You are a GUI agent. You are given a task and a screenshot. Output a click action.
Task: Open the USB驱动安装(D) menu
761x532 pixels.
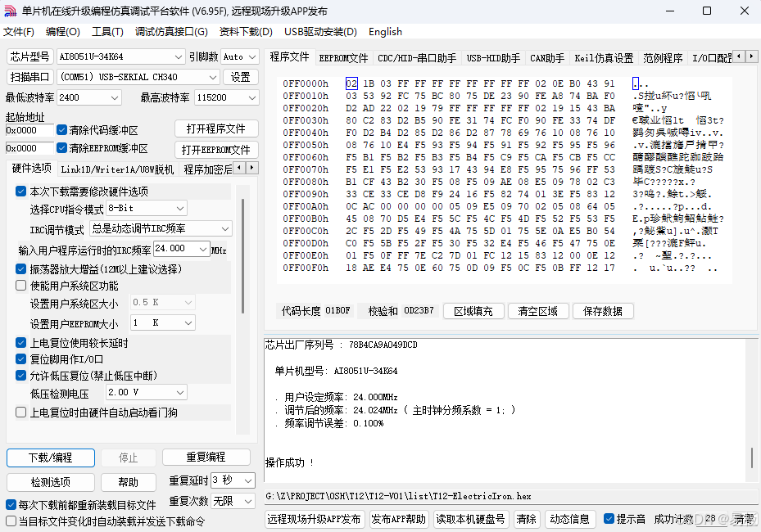pyautogui.click(x=320, y=32)
